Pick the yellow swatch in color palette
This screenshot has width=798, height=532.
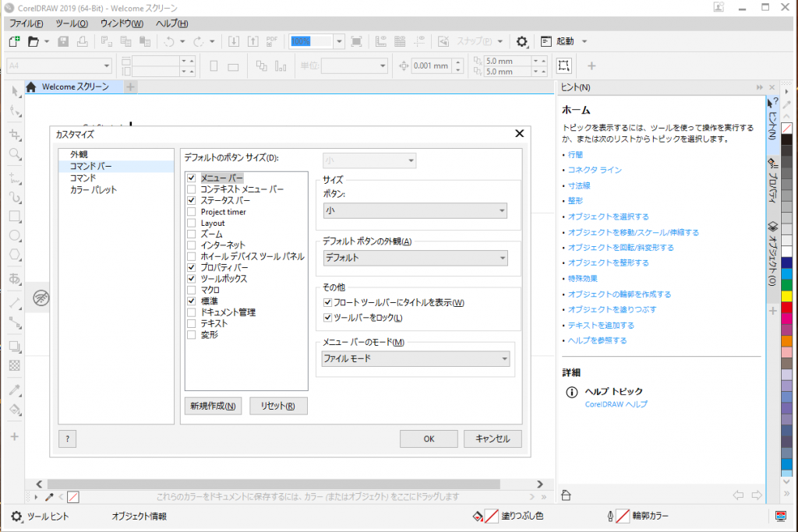pos(786,296)
